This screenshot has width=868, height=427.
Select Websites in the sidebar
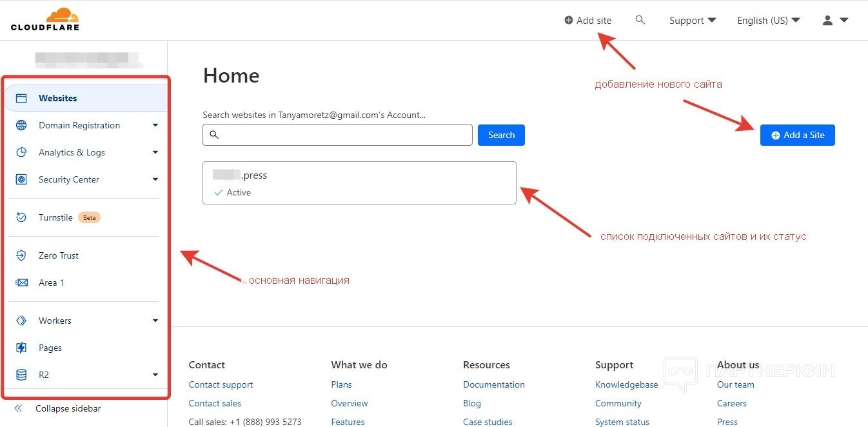pos(57,98)
